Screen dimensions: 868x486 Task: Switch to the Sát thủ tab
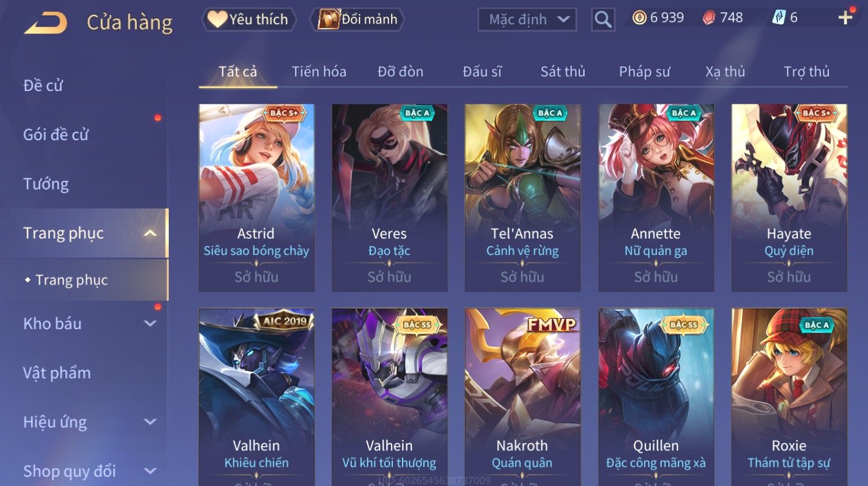563,71
